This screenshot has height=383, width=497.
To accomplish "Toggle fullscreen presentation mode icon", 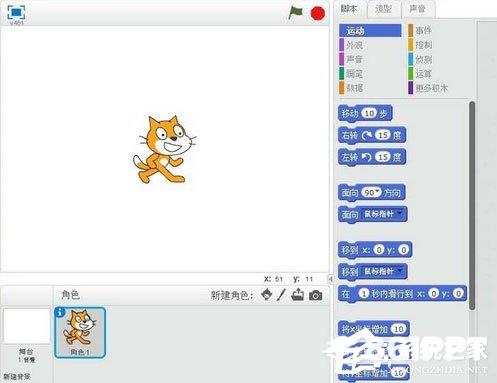I will point(16,13).
